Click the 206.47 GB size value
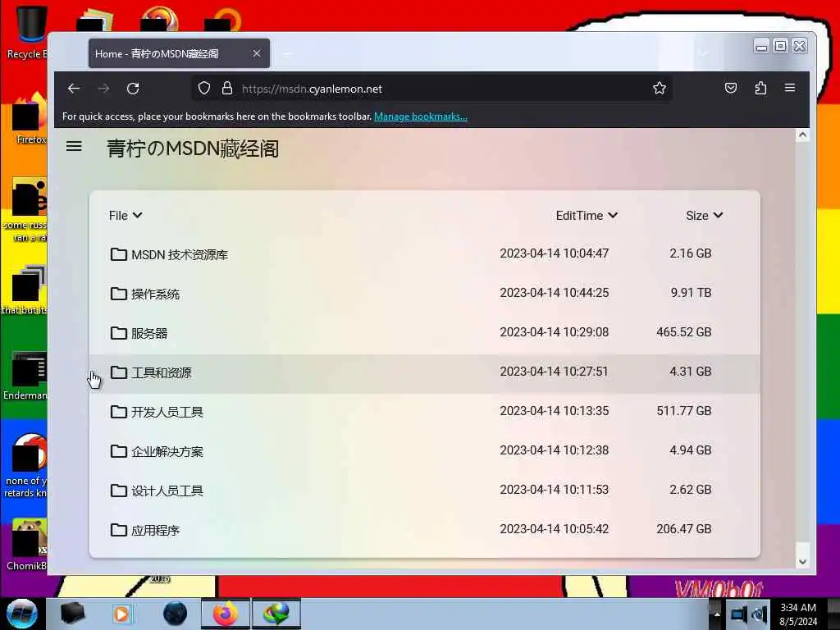 (x=684, y=529)
